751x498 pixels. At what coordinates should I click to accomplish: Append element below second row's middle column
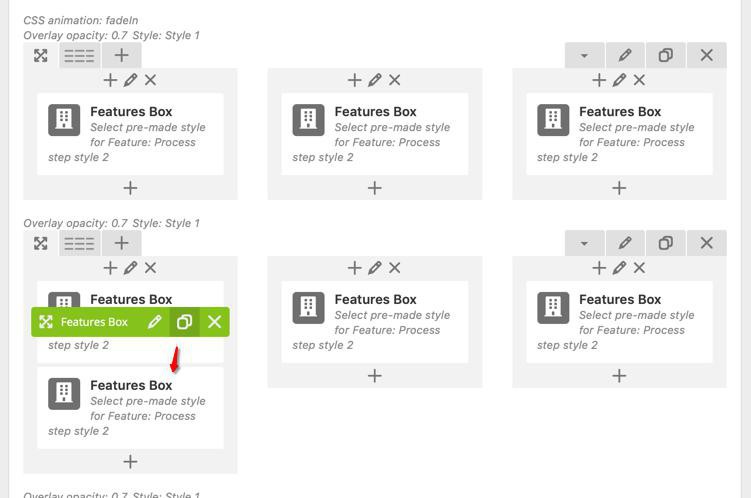(375, 376)
